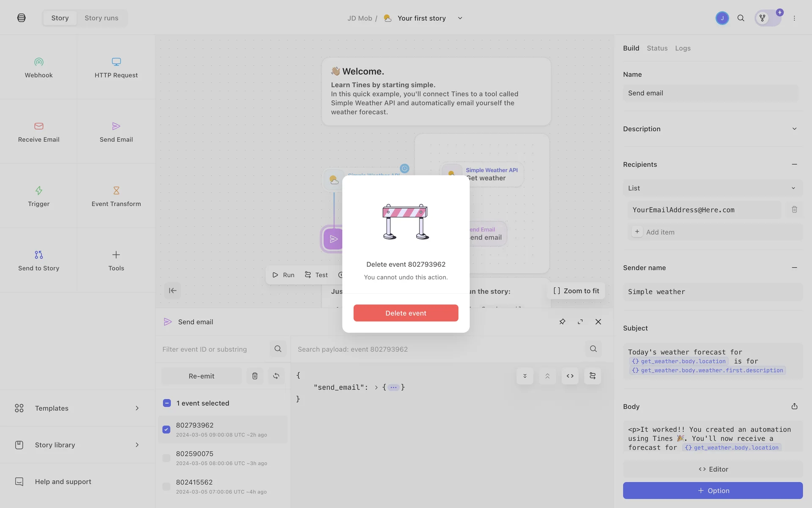Remove YourEmailAddress recipient with trash icon

[x=794, y=210]
